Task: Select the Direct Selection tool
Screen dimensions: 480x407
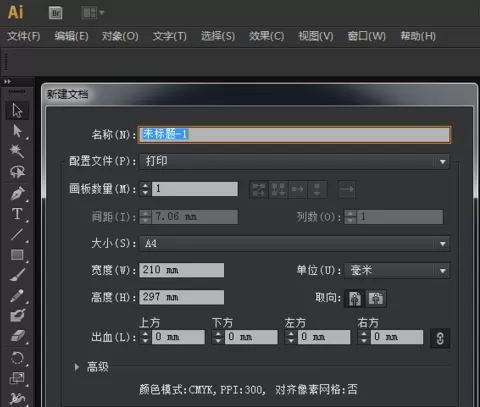Action: point(17,131)
